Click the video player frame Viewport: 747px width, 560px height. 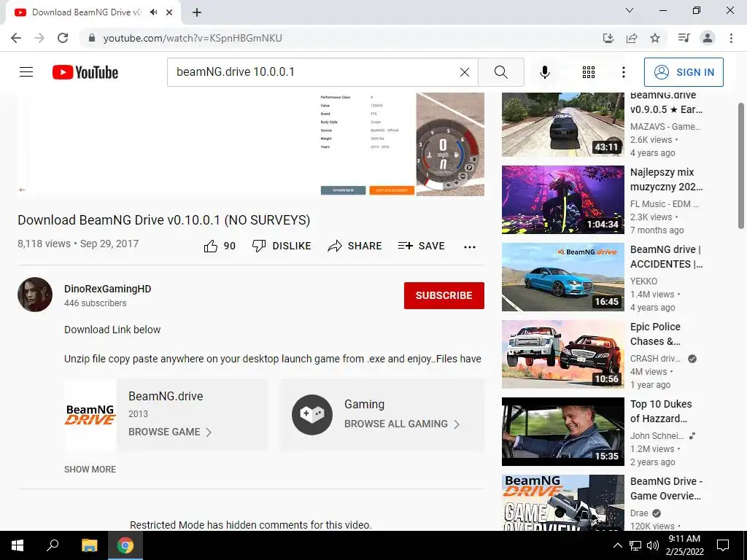tap(251, 144)
